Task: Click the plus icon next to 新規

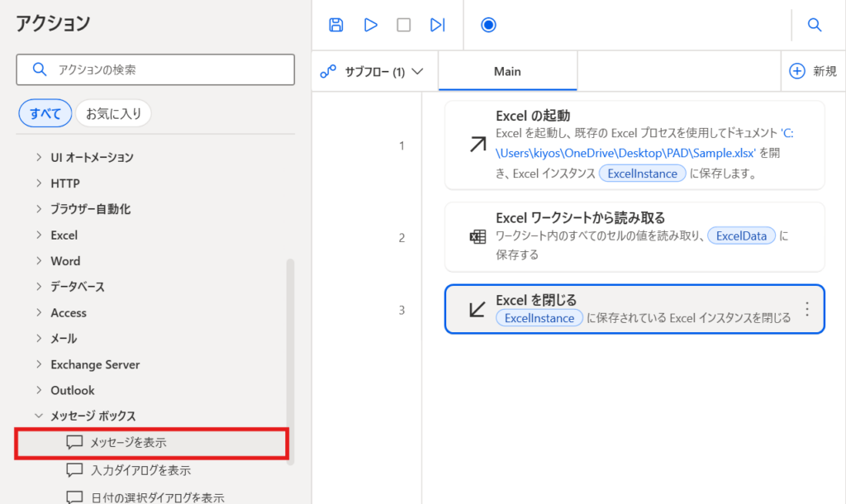Action: pyautogui.click(x=797, y=71)
